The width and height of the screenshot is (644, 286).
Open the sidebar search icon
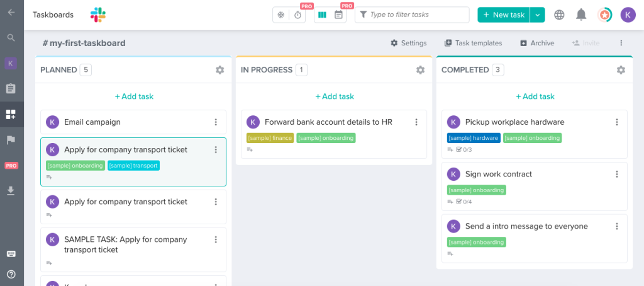click(11, 38)
